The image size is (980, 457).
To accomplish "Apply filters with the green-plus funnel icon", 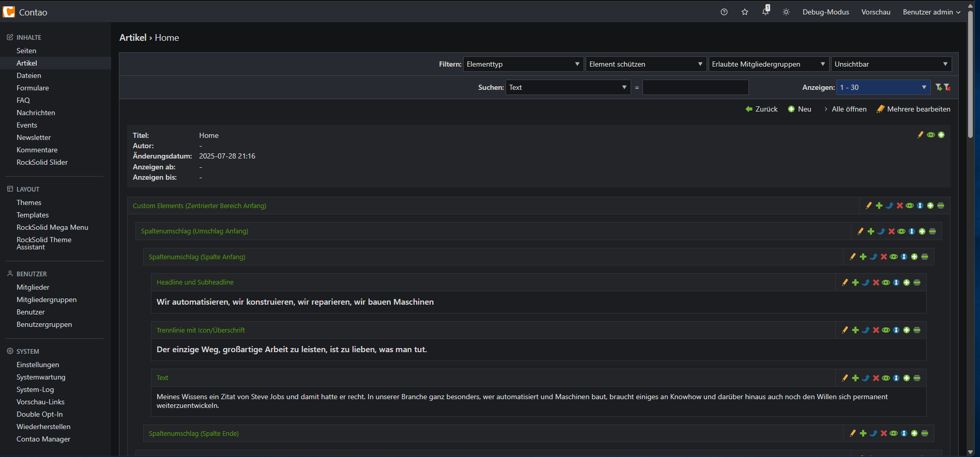I will click(939, 87).
